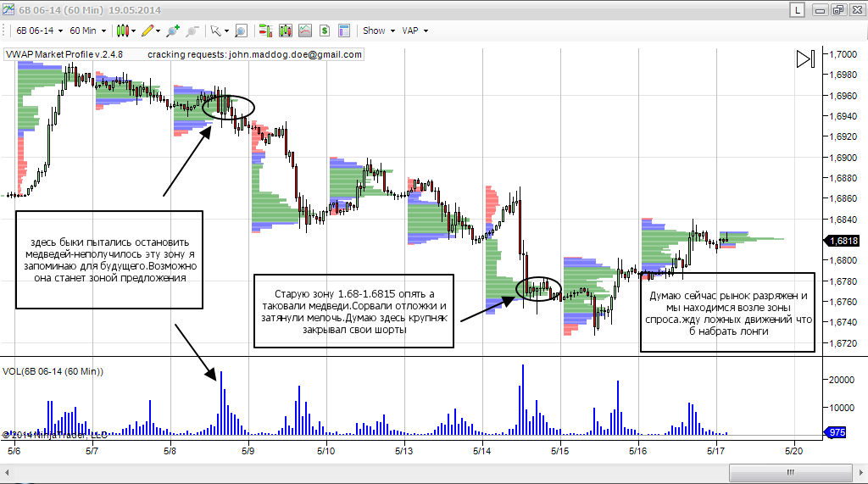Click the 5/9 date label
868x484 pixels.
tap(248, 451)
